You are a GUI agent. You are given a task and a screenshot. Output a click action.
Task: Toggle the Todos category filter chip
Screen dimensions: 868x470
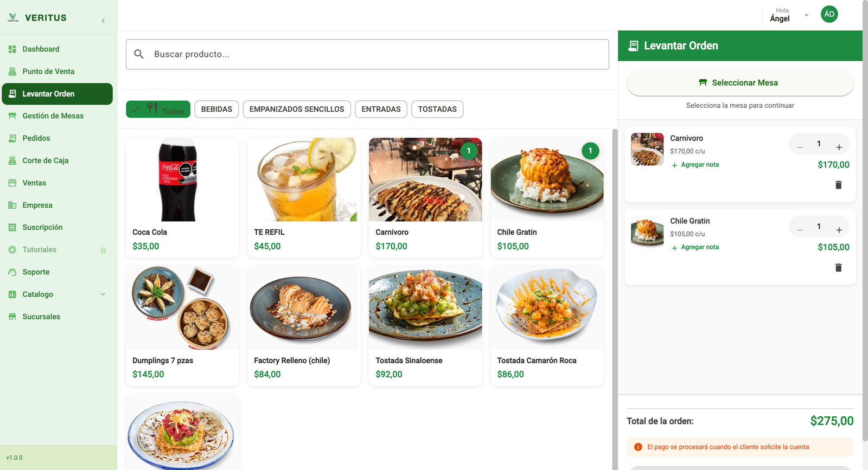click(x=158, y=109)
